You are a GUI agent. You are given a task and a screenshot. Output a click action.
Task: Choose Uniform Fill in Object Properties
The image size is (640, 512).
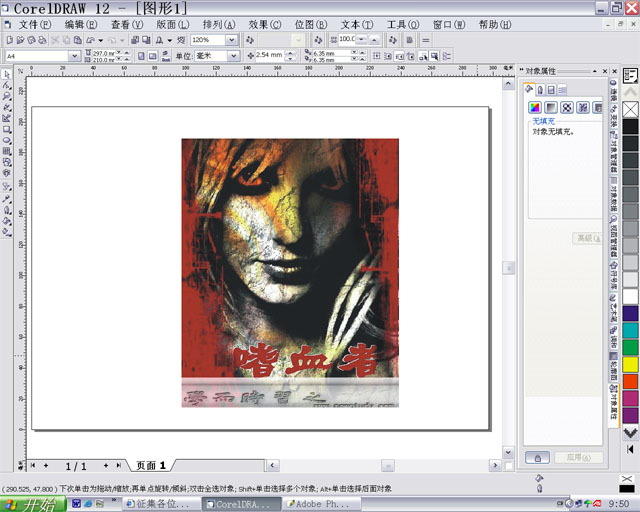[x=535, y=107]
